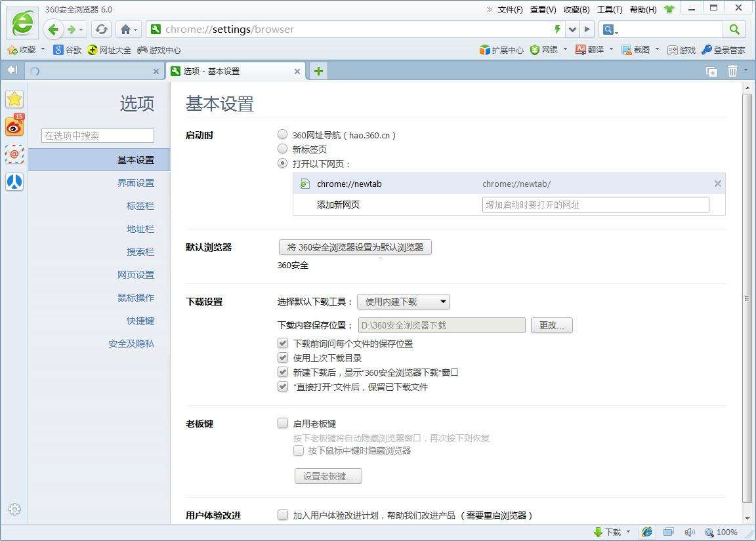Click the 更改... download location button
Screen dimensions: 756x541
click(551, 325)
